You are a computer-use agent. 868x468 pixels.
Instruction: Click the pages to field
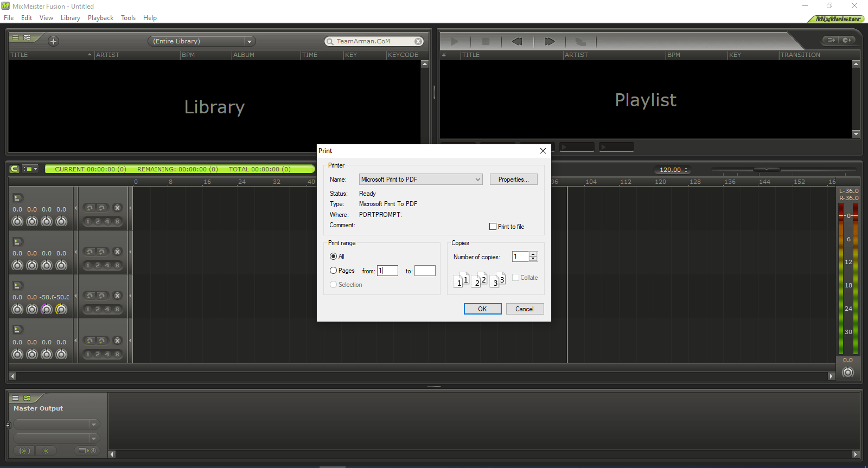425,271
